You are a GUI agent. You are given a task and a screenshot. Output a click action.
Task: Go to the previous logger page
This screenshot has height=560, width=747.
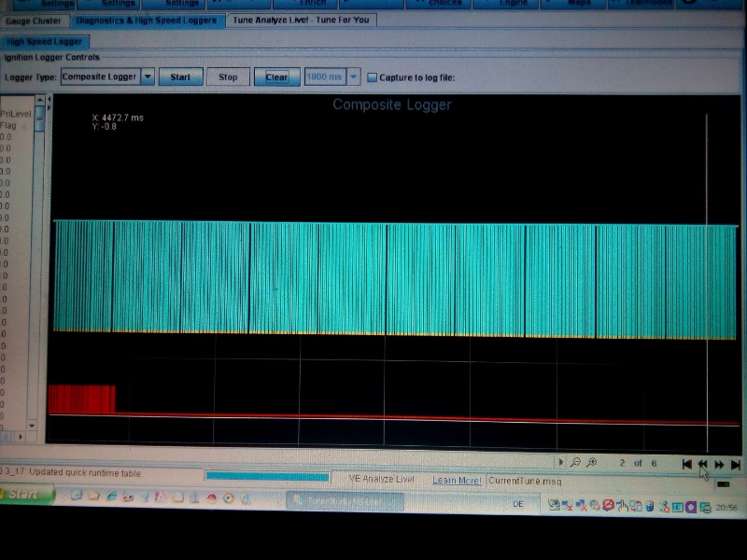[x=703, y=464]
